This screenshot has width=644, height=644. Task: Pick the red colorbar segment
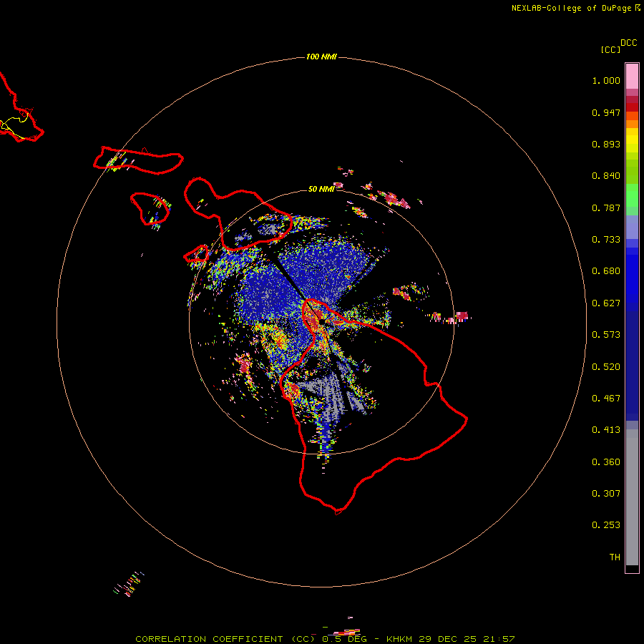pos(632,107)
